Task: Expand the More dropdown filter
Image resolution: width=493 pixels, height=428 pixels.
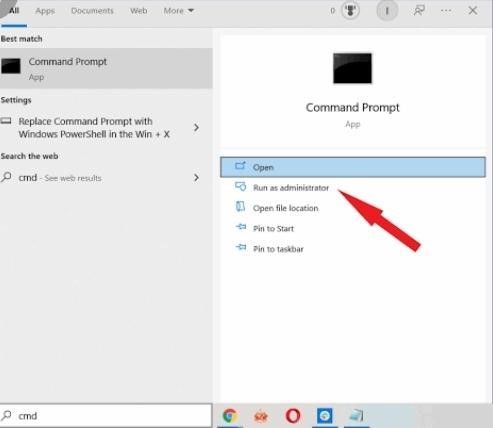Action: [x=179, y=11]
